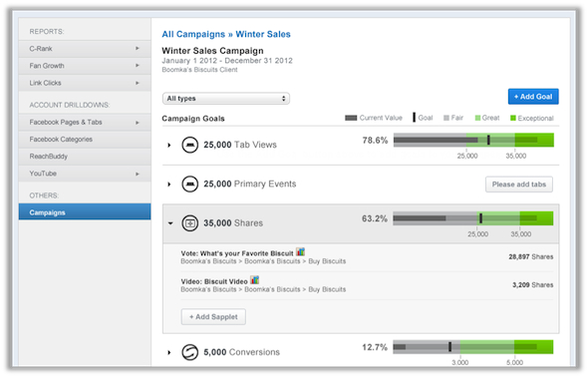Go to All Campaigns breadcrumb link
588x377 pixels.
coord(193,34)
